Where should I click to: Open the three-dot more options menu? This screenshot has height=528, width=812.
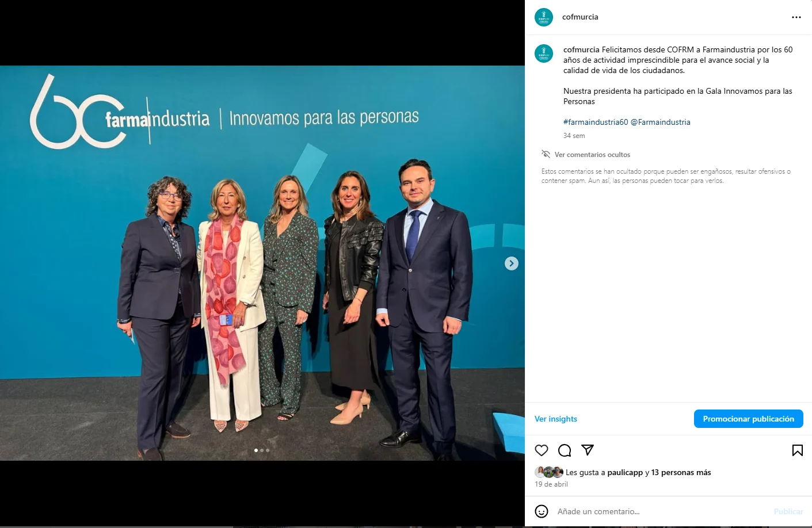(796, 17)
